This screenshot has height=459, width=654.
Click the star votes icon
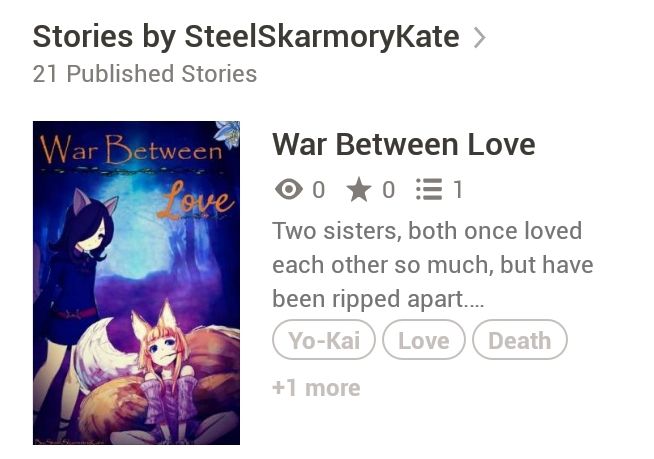359,189
